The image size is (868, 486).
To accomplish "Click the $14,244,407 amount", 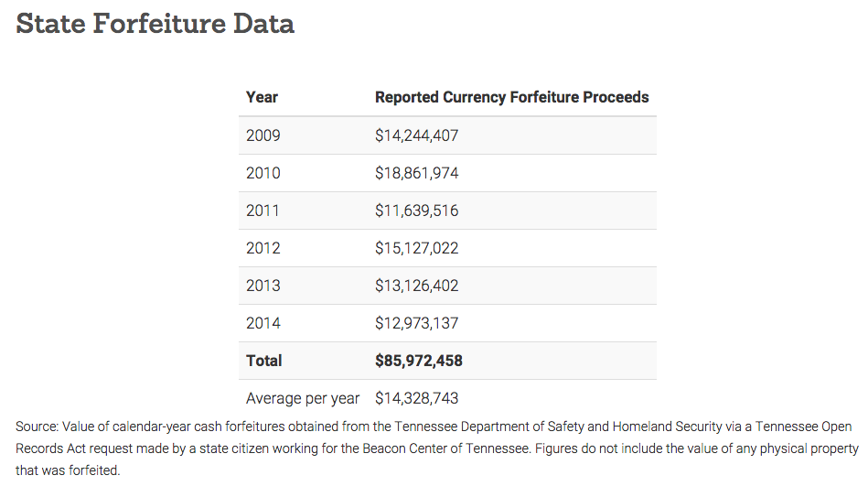I will (x=417, y=135).
